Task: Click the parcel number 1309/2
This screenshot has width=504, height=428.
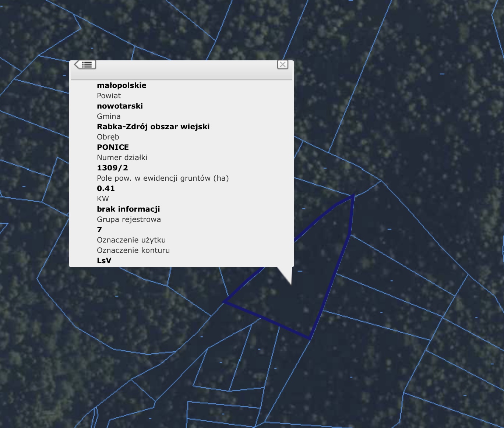Action: click(112, 168)
